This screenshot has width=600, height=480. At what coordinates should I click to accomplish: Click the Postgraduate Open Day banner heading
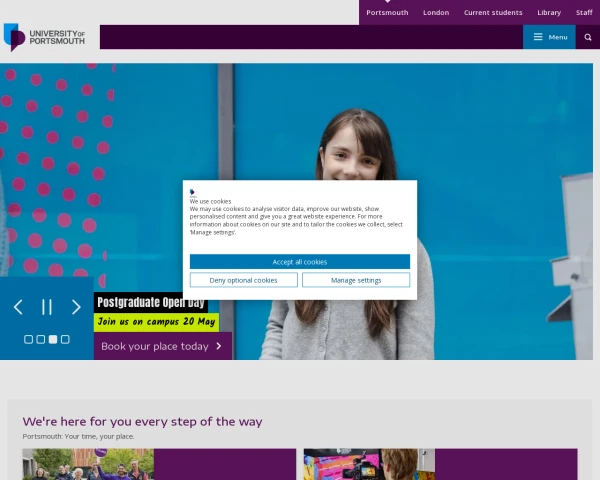point(150,302)
